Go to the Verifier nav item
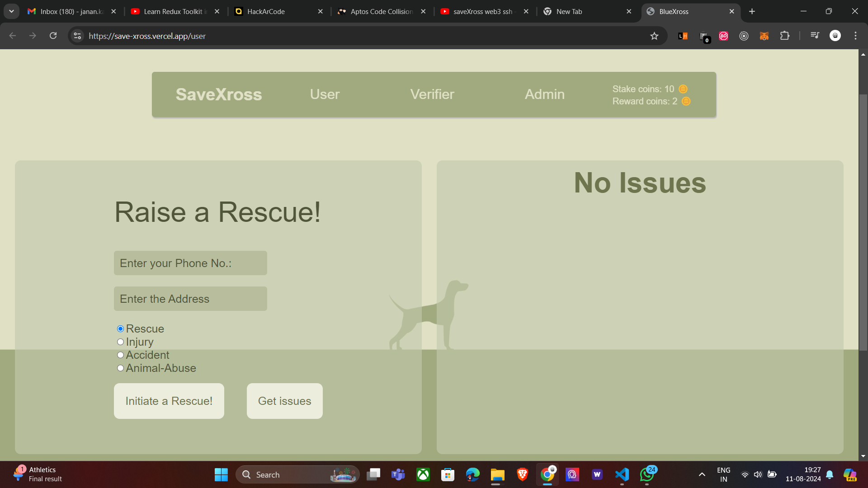Viewport: 868px width, 488px height. [x=432, y=94]
